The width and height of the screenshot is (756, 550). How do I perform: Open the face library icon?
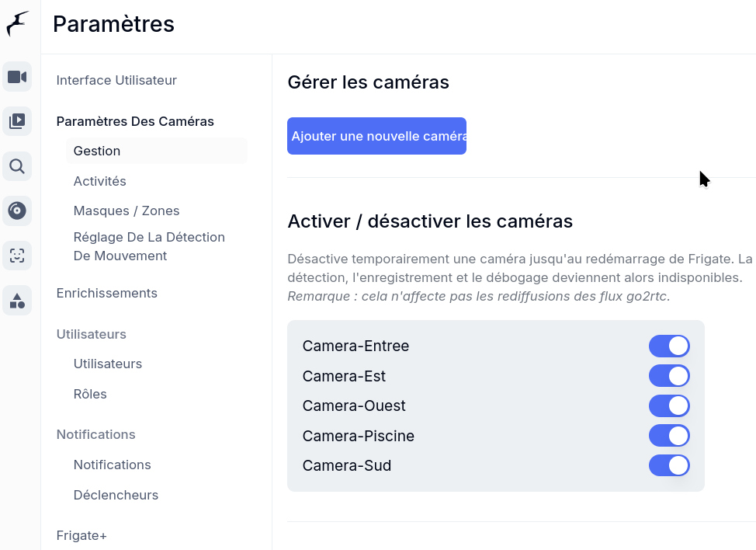point(17,255)
